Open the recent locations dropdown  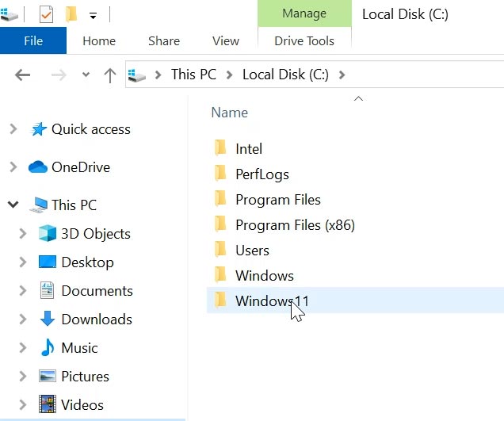(86, 75)
